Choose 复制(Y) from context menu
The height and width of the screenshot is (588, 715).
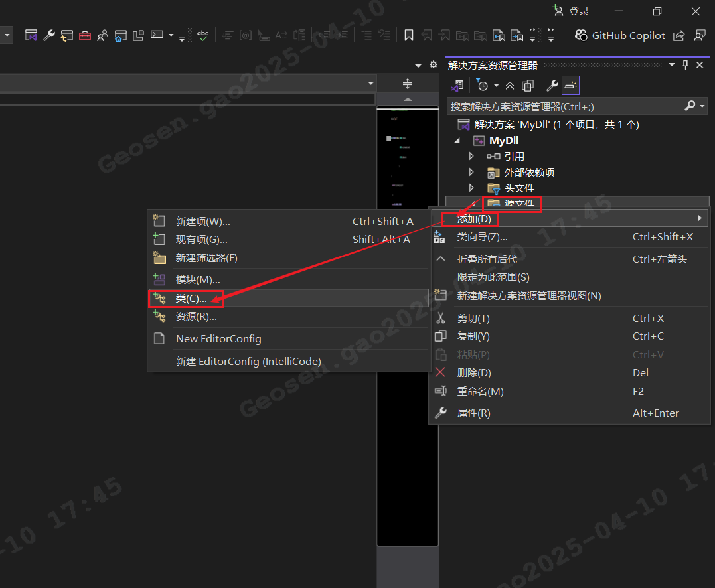tap(570, 336)
